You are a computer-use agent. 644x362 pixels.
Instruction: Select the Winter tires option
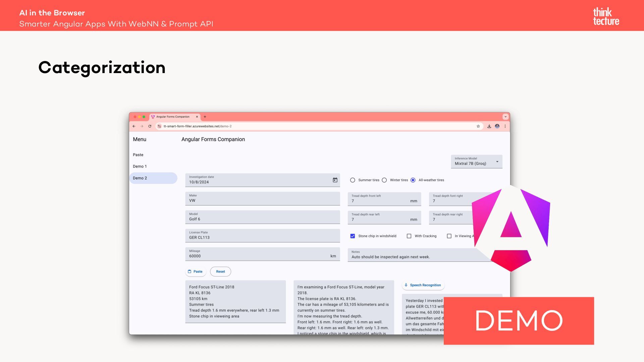point(384,180)
